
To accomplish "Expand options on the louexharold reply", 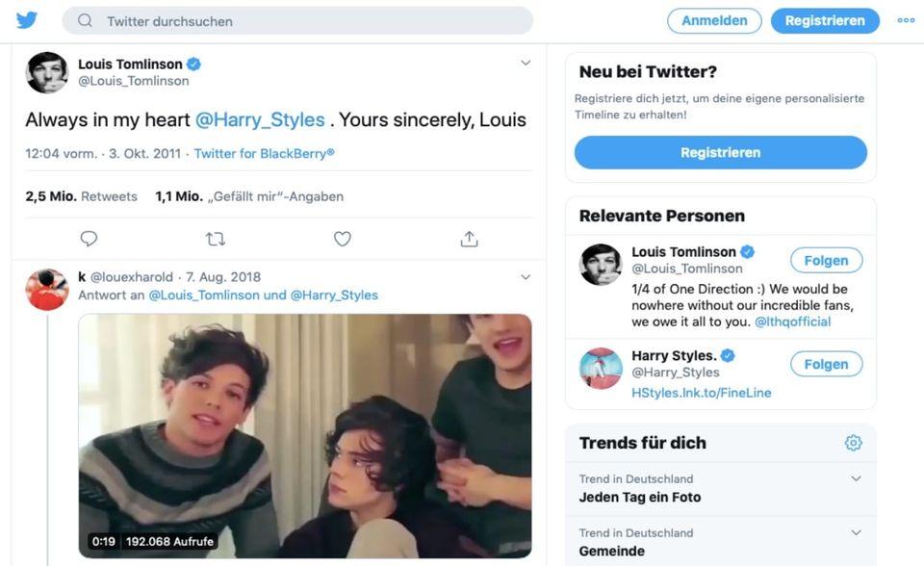I will coord(526,277).
